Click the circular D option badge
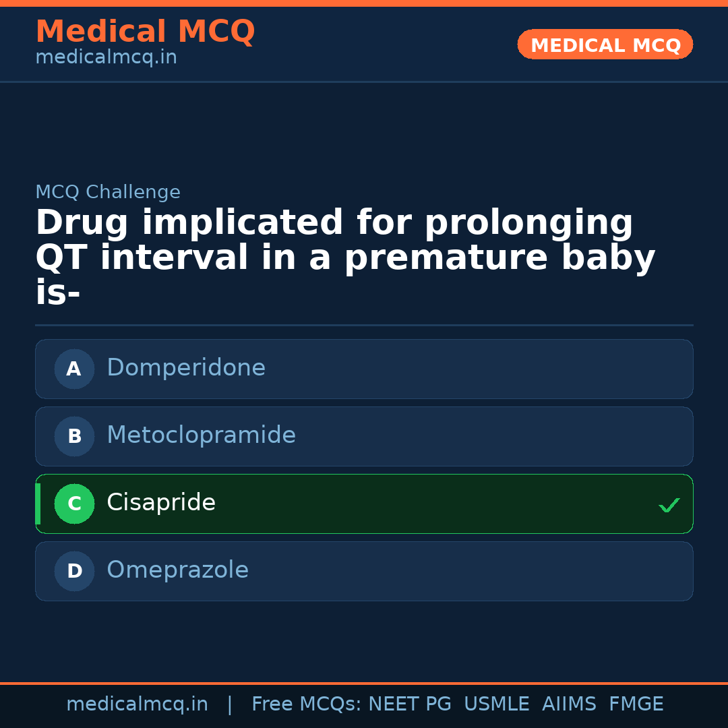Image resolution: width=728 pixels, height=728 pixels. coord(74,571)
